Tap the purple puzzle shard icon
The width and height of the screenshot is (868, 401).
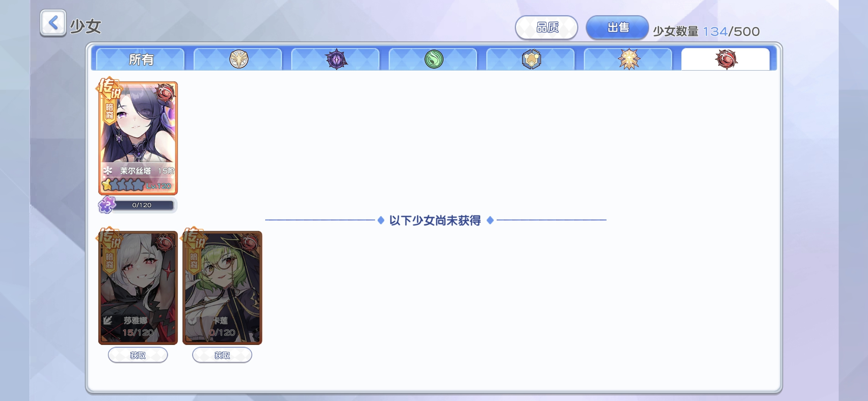[107, 205]
